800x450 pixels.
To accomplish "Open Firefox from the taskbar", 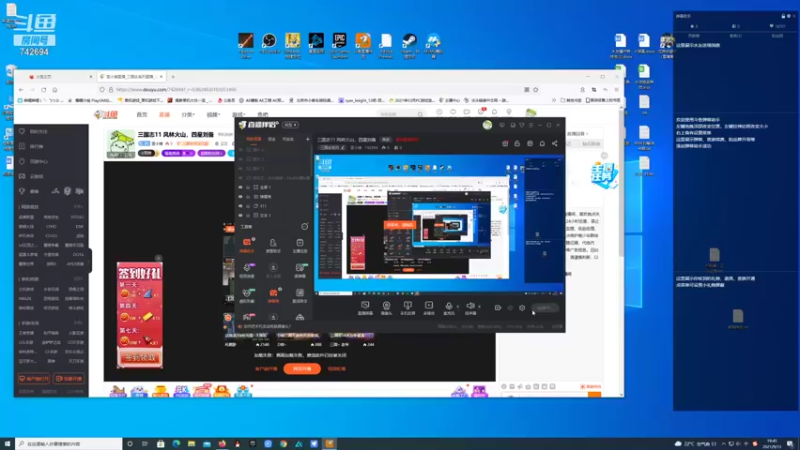I will click(x=222, y=444).
